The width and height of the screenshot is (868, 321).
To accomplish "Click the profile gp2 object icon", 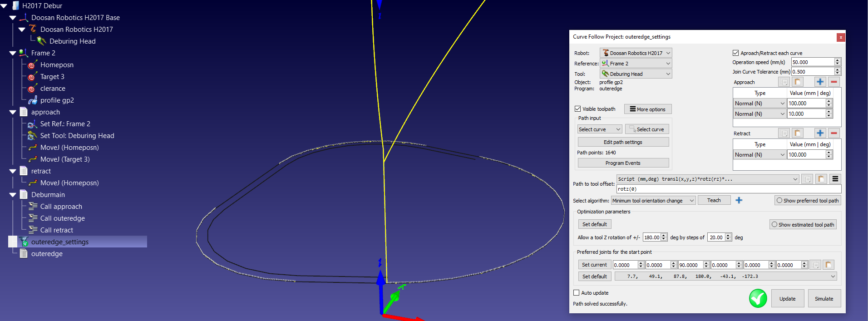I will click(33, 100).
